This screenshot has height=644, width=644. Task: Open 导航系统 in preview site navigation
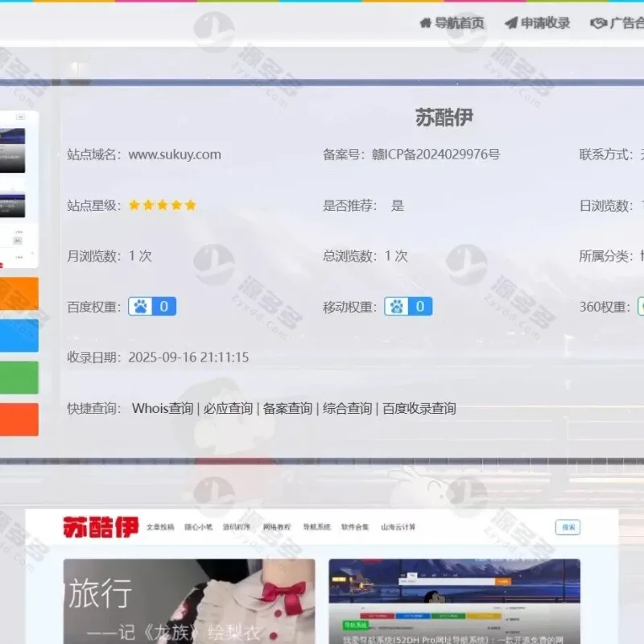pyautogui.click(x=316, y=527)
